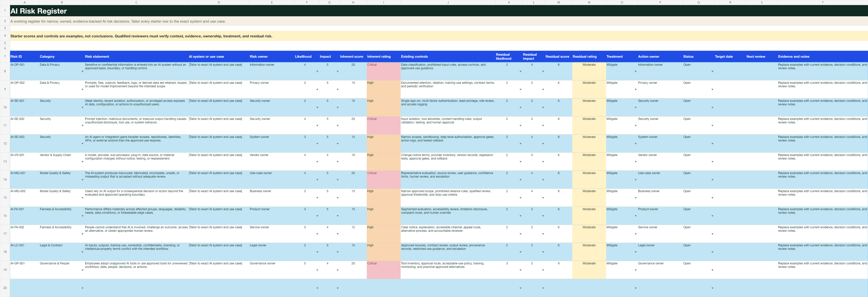
Task: Click the 'A working register' subtitle text
Action: 118,21
